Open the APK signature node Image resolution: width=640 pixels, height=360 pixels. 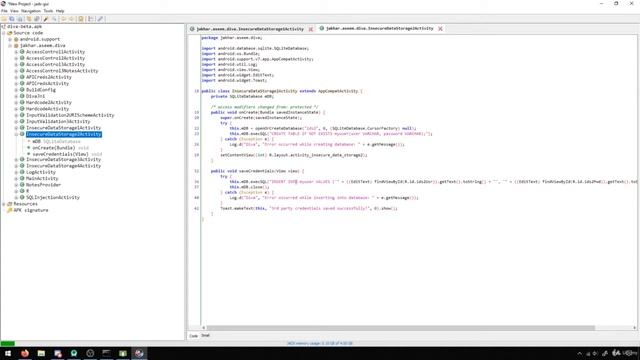click(31, 210)
